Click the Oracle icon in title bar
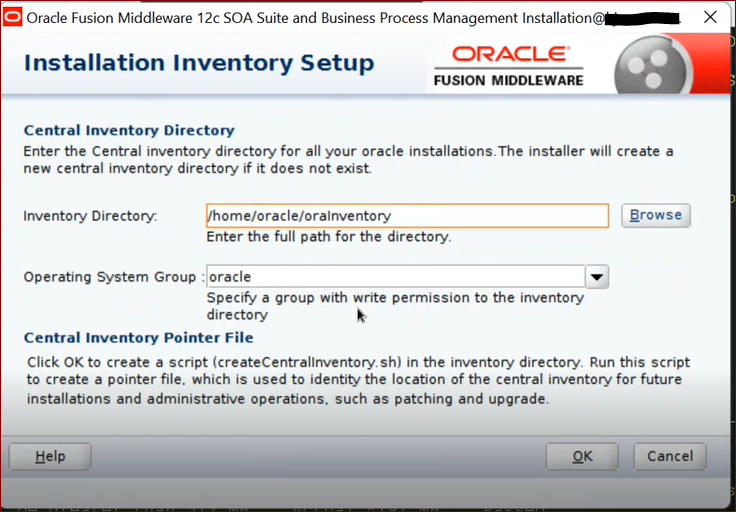The width and height of the screenshot is (736, 512). pyautogui.click(x=12, y=17)
